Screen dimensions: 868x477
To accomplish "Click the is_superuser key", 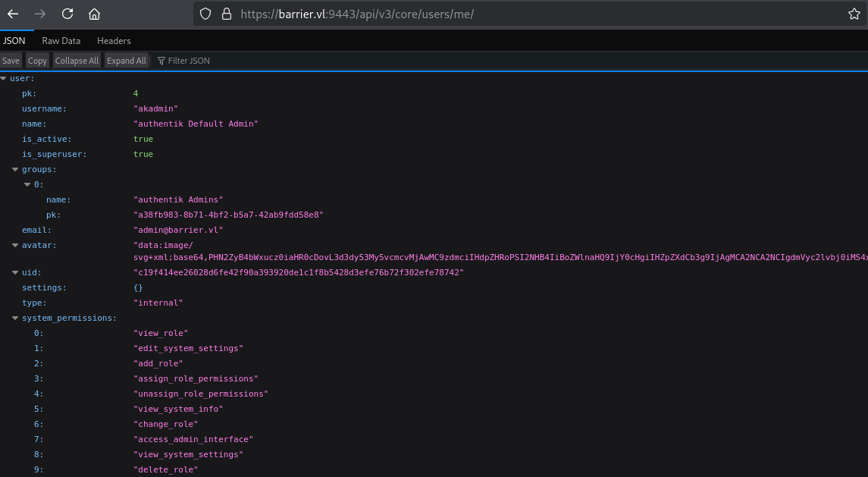I will coord(55,155).
